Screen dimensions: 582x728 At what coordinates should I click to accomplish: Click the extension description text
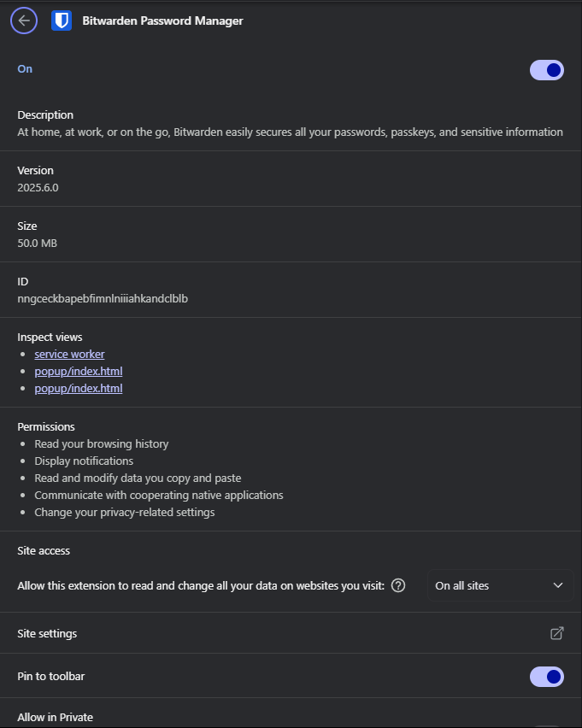(x=291, y=132)
